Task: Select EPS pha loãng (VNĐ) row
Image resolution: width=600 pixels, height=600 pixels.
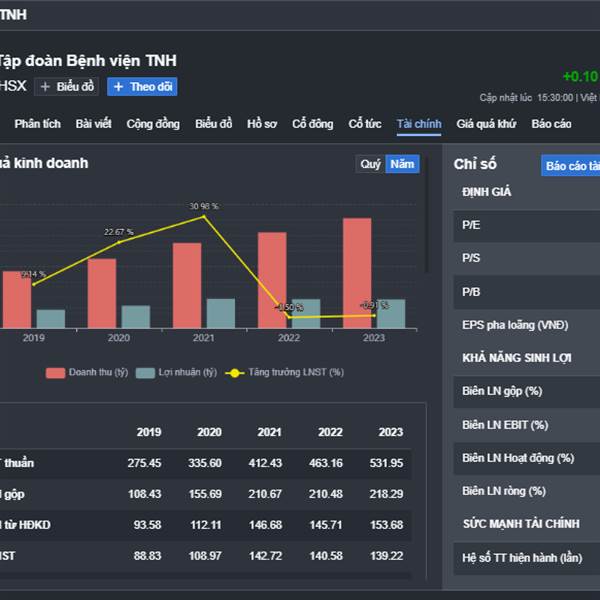Action: coord(527,325)
